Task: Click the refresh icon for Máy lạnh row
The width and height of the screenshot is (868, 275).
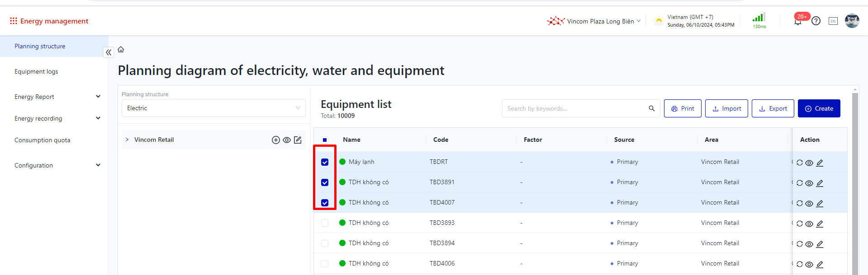Action: (x=799, y=163)
